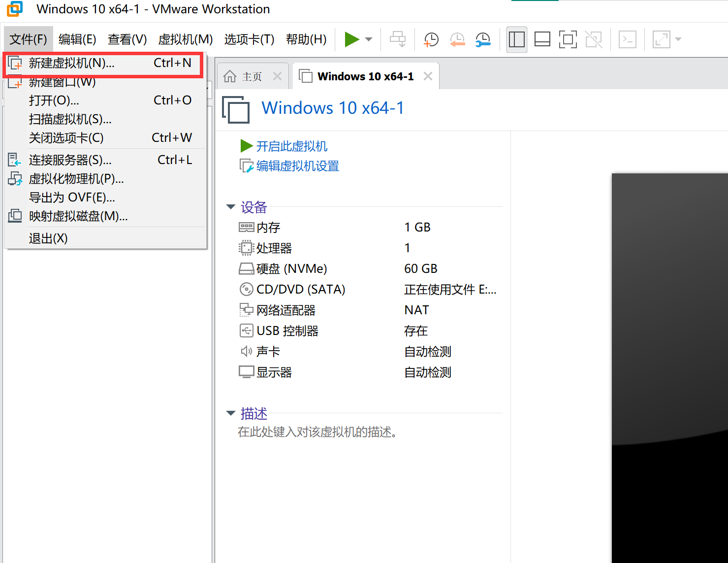Image resolution: width=728 pixels, height=563 pixels.
Task: Click the USB controller icon
Action: (x=246, y=331)
